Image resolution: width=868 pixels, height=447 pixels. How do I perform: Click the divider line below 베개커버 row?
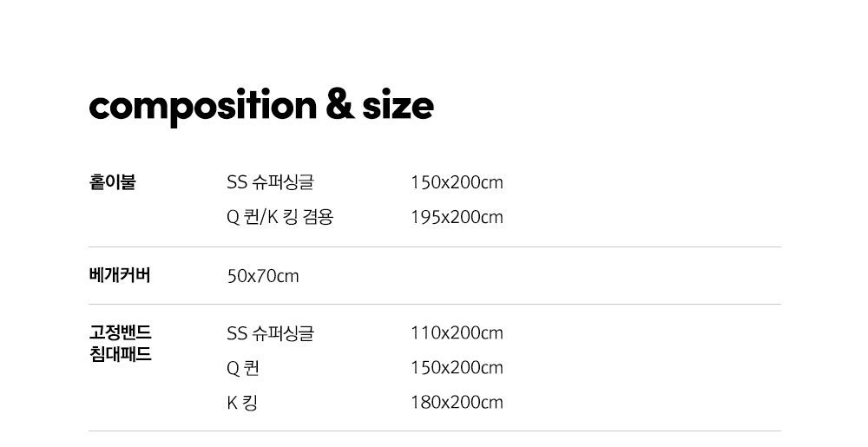point(435,305)
